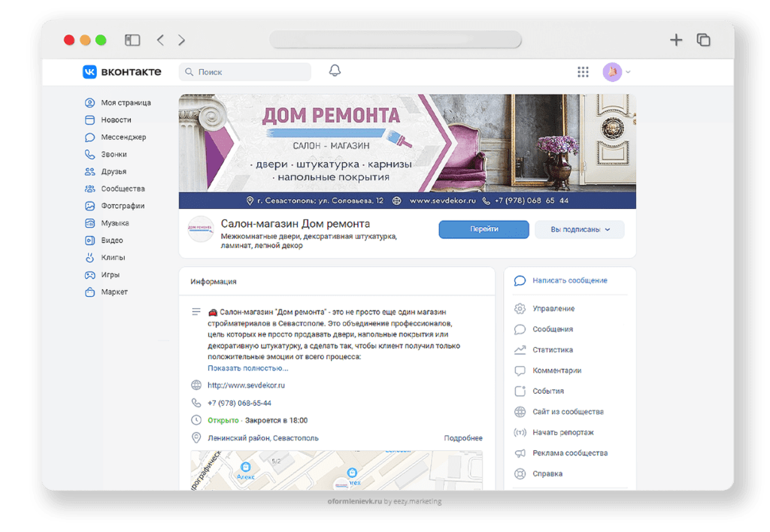Viewport: 770px width, 532px height.
Task: Open Комментарии icon in community menu
Action: pyautogui.click(x=520, y=370)
